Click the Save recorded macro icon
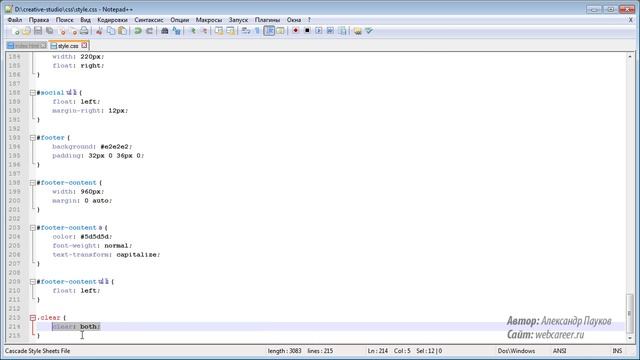Screen dimensions: 640x360 pos(342,31)
